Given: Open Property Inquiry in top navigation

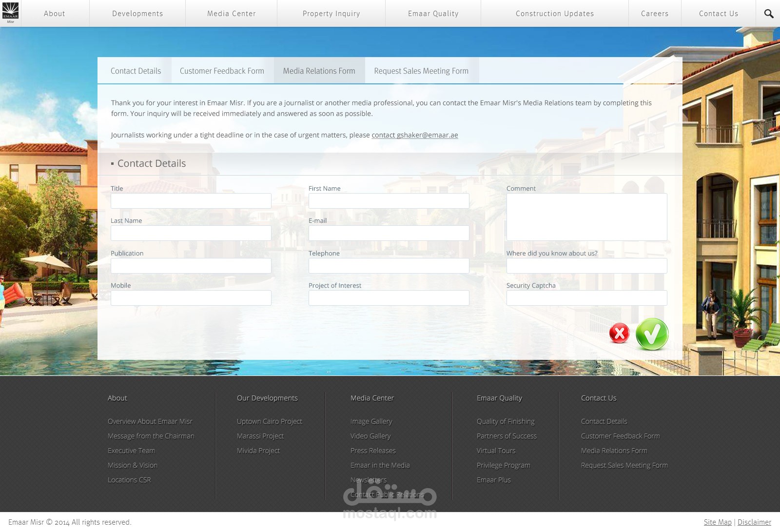Looking at the screenshot, I should click(x=331, y=14).
